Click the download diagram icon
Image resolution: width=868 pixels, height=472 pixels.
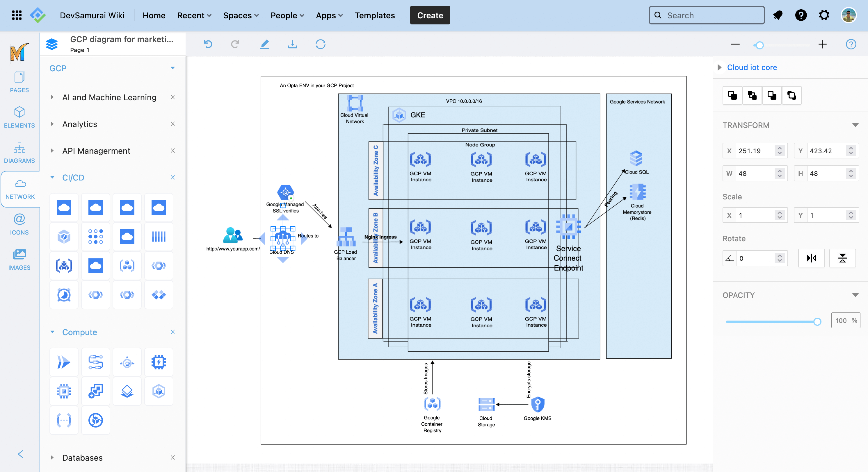point(292,44)
